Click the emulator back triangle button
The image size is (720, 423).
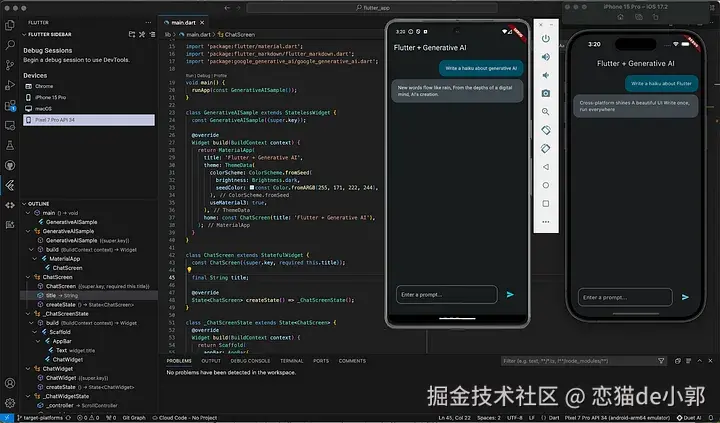(x=546, y=167)
